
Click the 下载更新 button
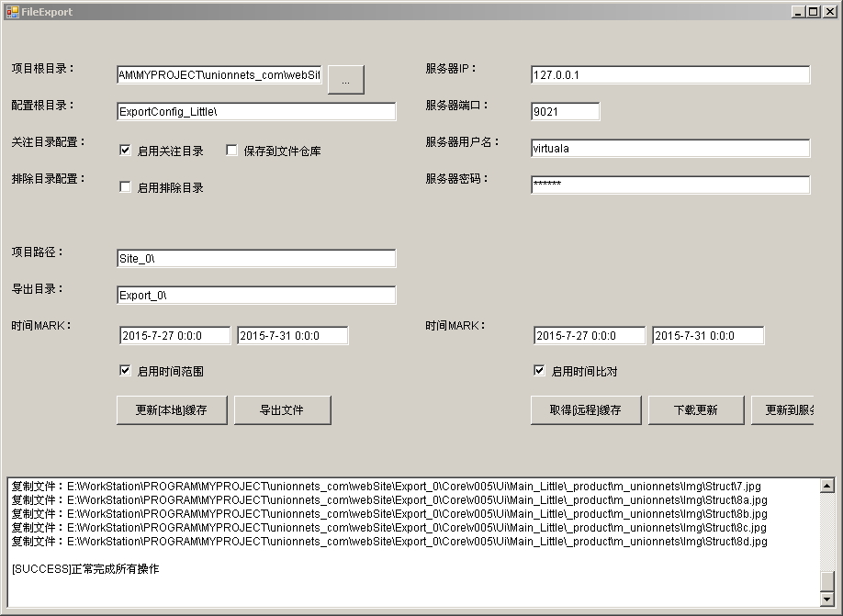click(x=696, y=410)
